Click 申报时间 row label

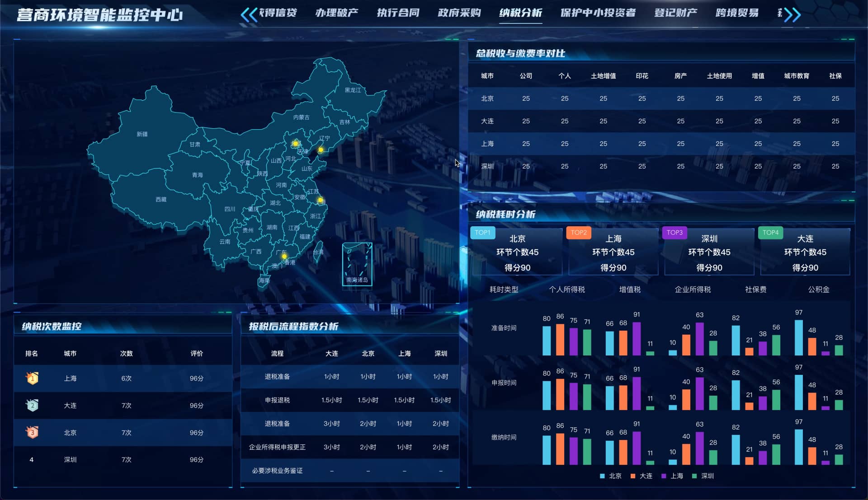click(504, 383)
